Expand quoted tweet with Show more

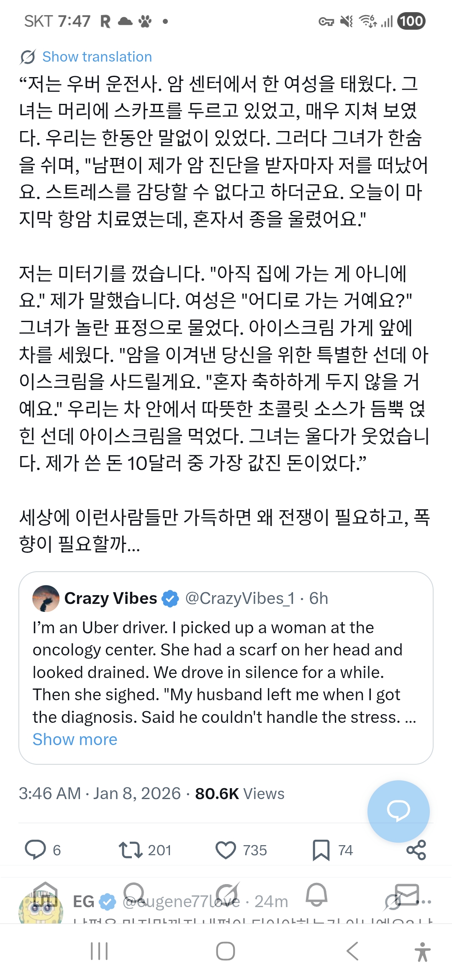pos(75,739)
